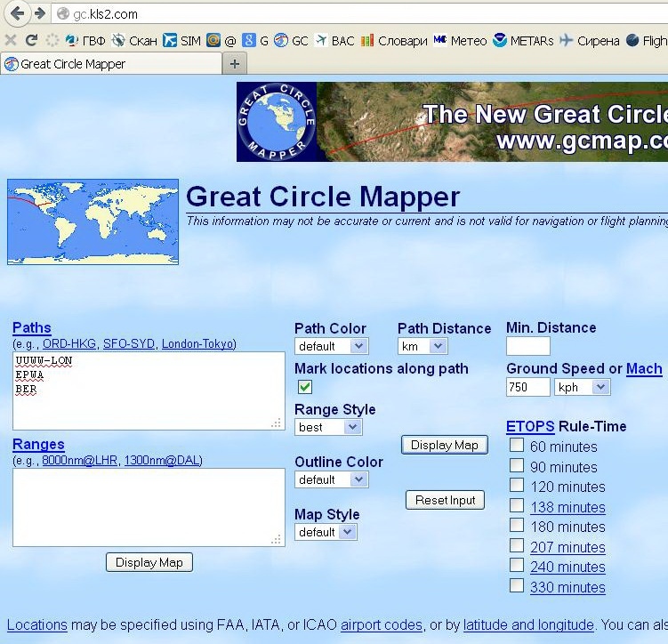Open the Метео bookmark
This screenshot has height=644, width=668.
tap(460, 40)
